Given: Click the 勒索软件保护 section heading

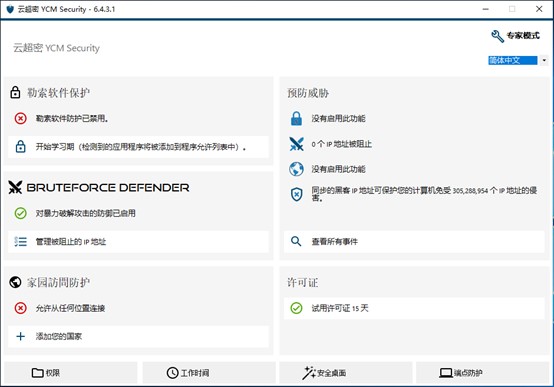Looking at the screenshot, I should [x=58, y=93].
